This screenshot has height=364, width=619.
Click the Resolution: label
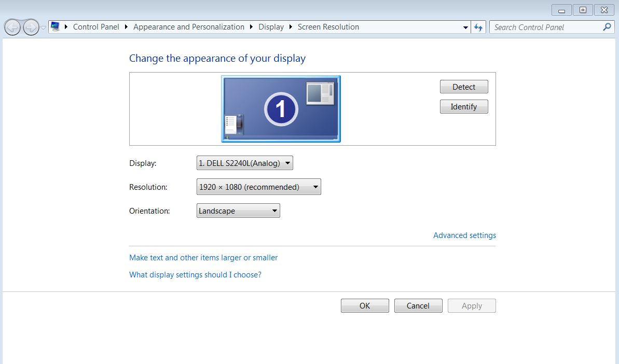point(148,187)
